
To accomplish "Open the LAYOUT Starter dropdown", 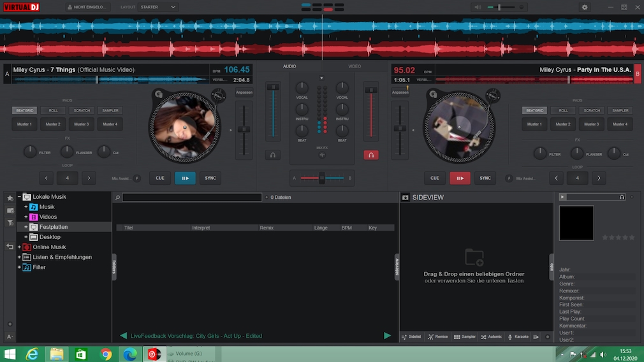I will click(x=158, y=7).
